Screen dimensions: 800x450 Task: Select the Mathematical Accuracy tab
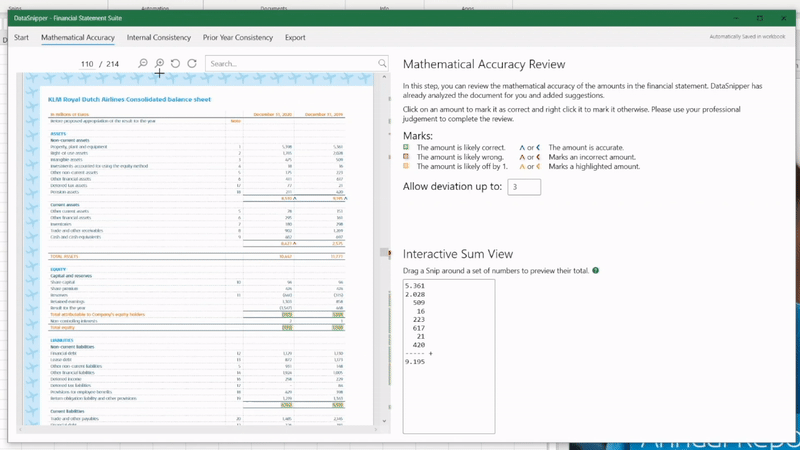78,37
